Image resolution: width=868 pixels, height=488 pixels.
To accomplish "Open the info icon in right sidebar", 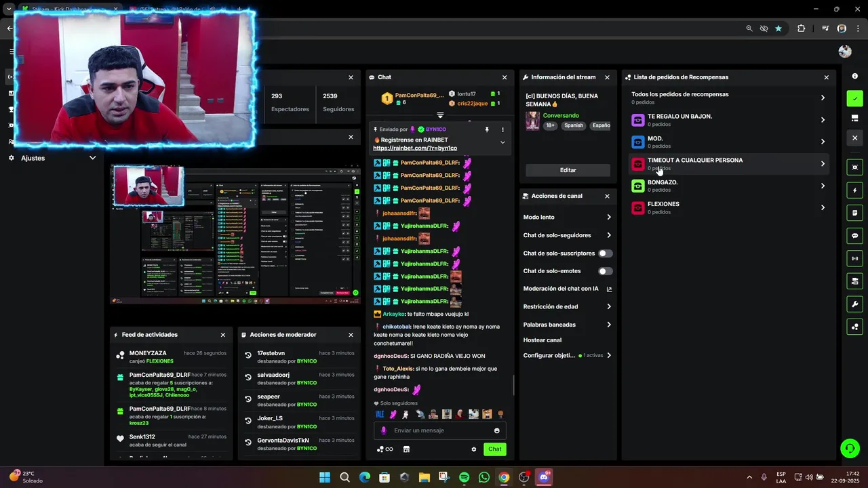I will pos(854,77).
